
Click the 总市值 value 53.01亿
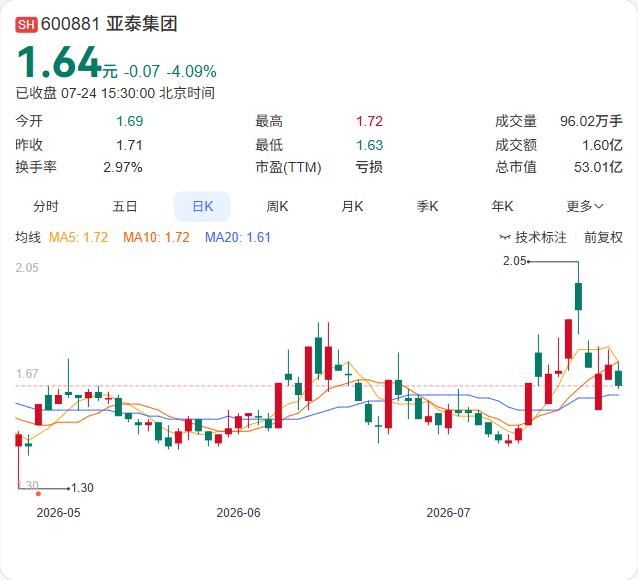pos(598,167)
